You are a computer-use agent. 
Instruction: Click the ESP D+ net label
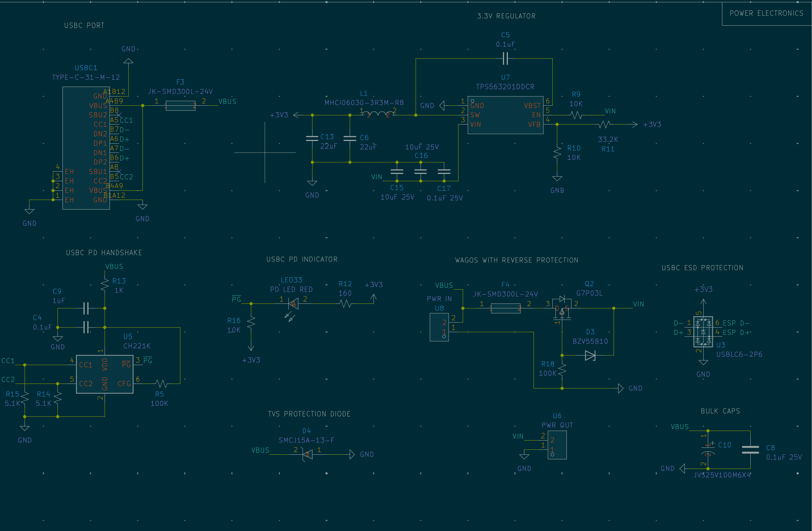[736, 333]
